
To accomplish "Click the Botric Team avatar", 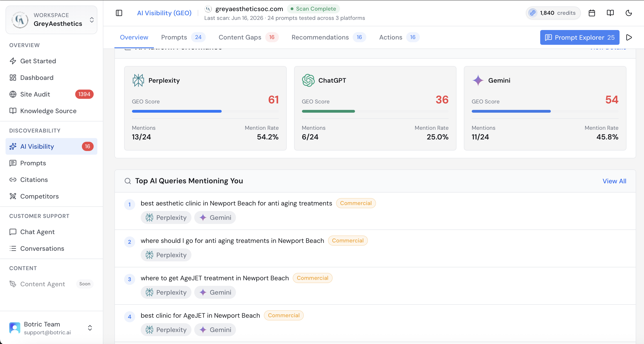I will (15, 328).
